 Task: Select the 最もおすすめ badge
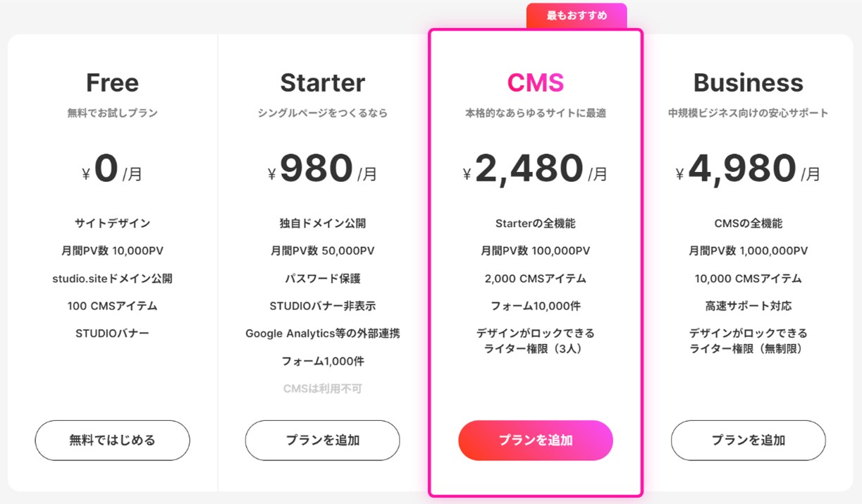(576, 16)
